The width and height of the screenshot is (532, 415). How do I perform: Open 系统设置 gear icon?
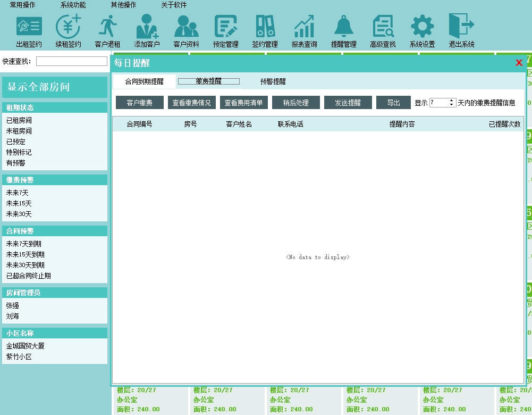pos(422,27)
